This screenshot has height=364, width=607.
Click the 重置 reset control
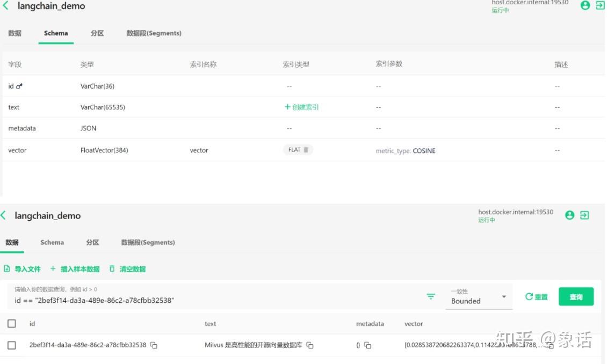click(x=536, y=296)
